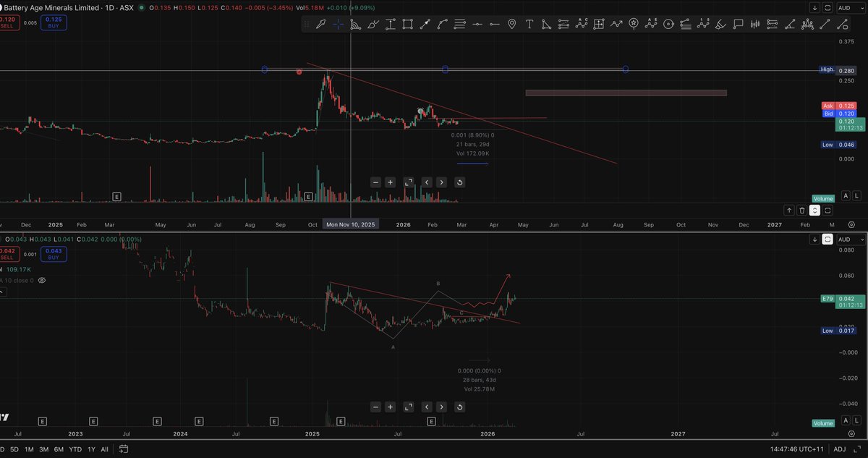
Task: Click the lower chart Volume label
Action: pyautogui.click(x=823, y=423)
